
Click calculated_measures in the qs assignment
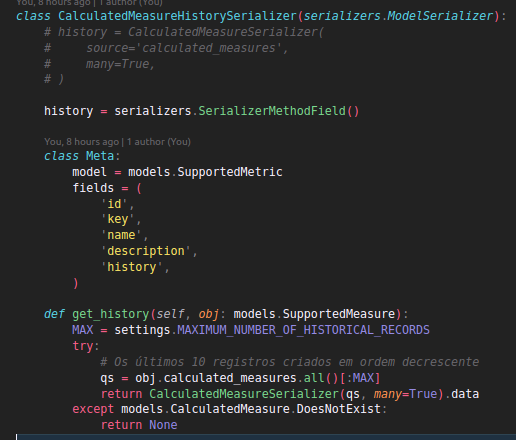[x=230, y=378]
